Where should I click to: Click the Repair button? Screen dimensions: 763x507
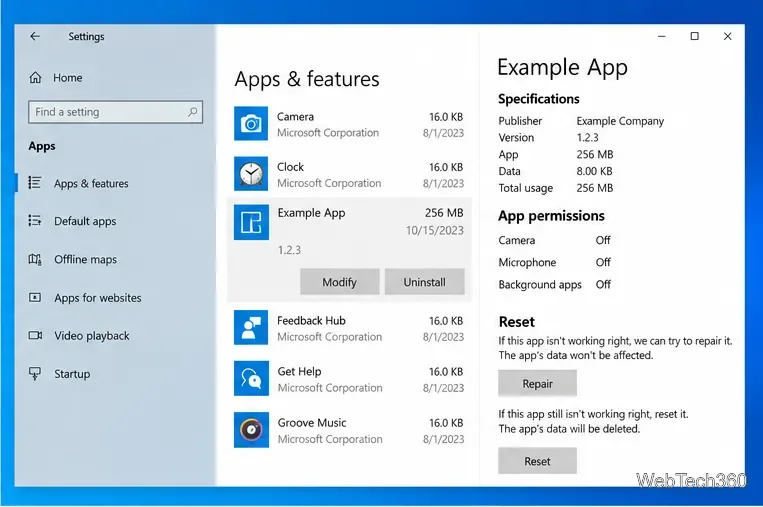537,383
